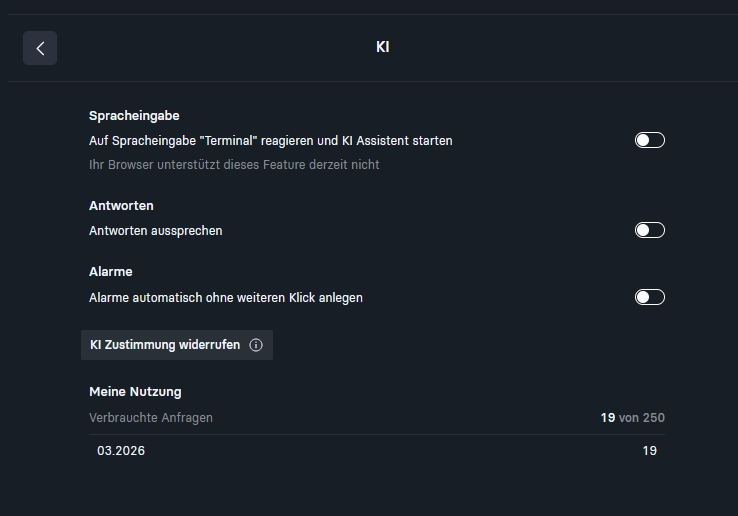Click the '19 von 250' usage counter
The image size is (738, 516).
[633, 418]
